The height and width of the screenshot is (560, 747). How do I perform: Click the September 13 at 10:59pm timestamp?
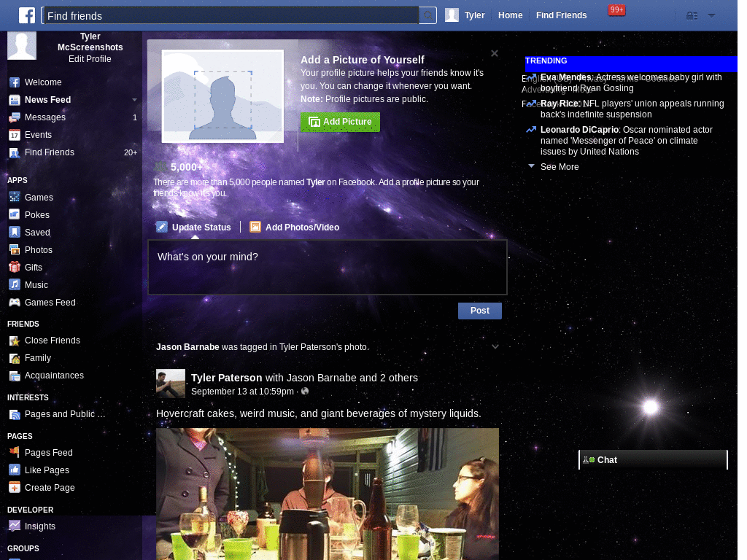(242, 392)
